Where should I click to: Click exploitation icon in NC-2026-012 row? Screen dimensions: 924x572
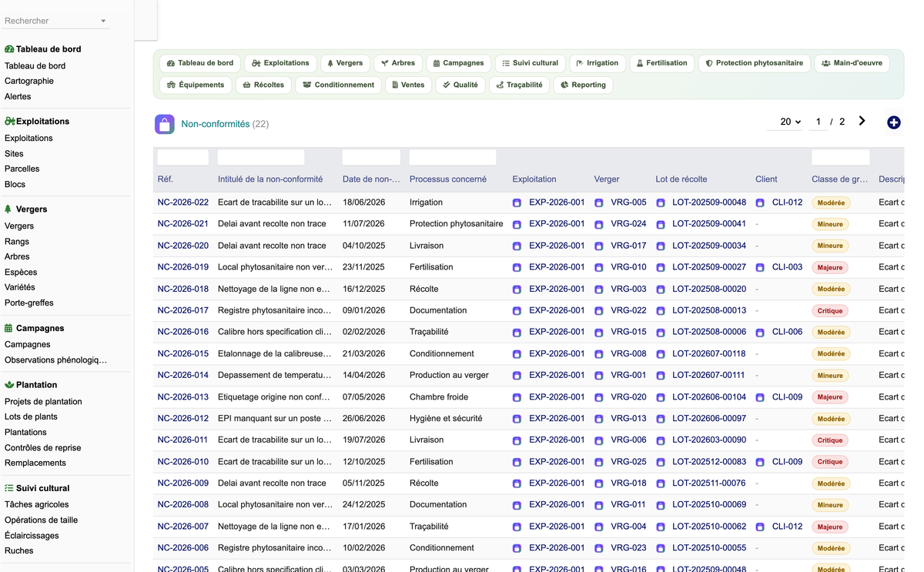pyautogui.click(x=517, y=419)
